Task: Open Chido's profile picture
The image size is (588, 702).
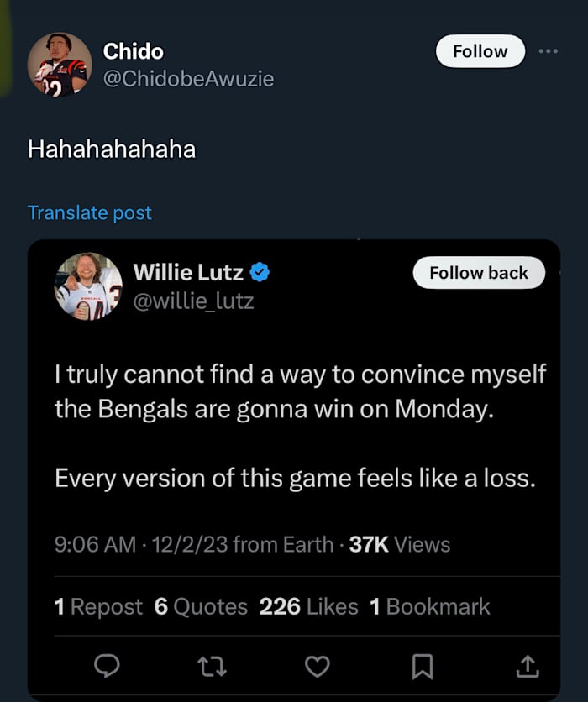Action: (60, 65)
